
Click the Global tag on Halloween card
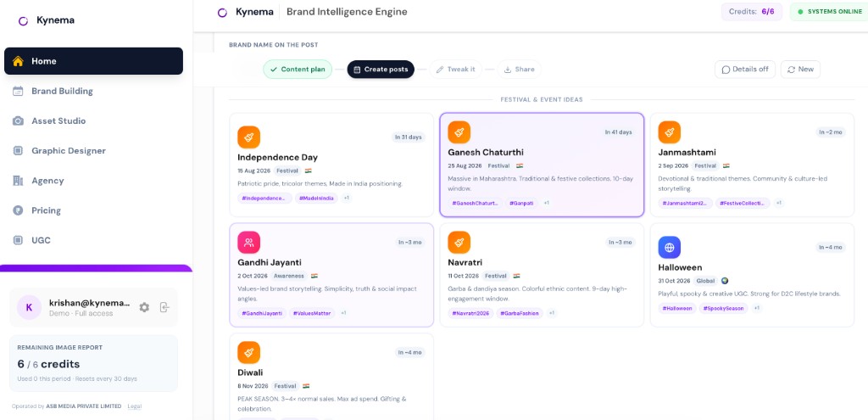705,281
